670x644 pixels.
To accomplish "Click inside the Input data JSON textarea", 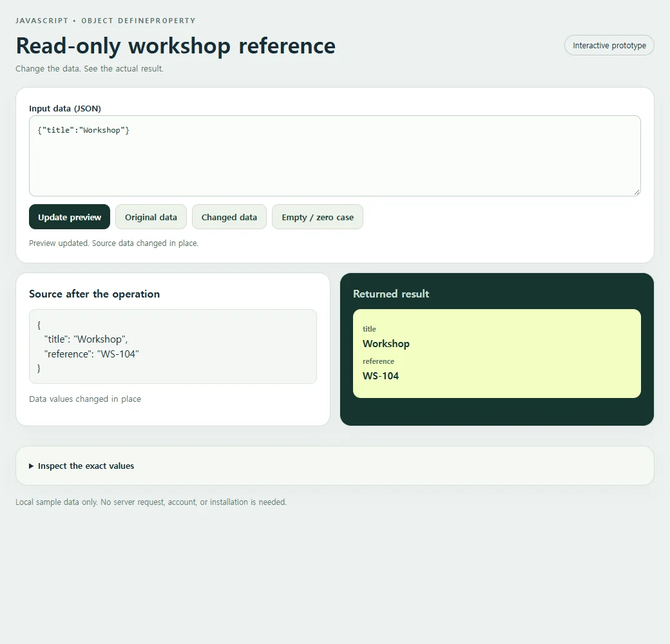I will pos(334,156).
